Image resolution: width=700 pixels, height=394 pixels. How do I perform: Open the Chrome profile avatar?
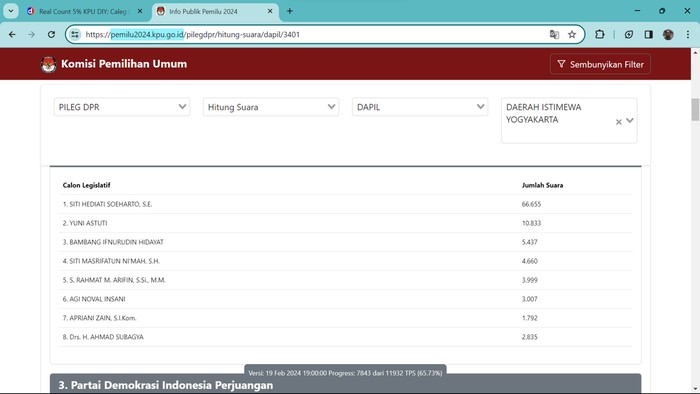tap(668, 34)
